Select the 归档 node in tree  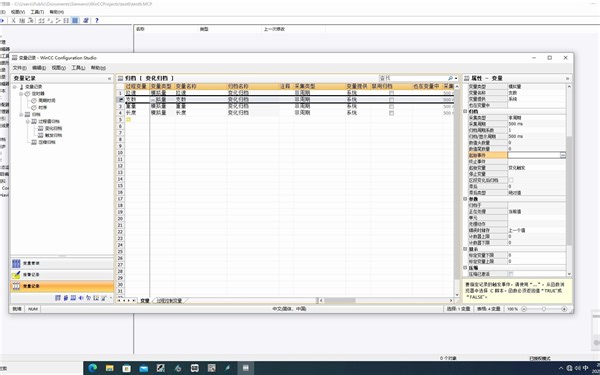coord(33,114)
